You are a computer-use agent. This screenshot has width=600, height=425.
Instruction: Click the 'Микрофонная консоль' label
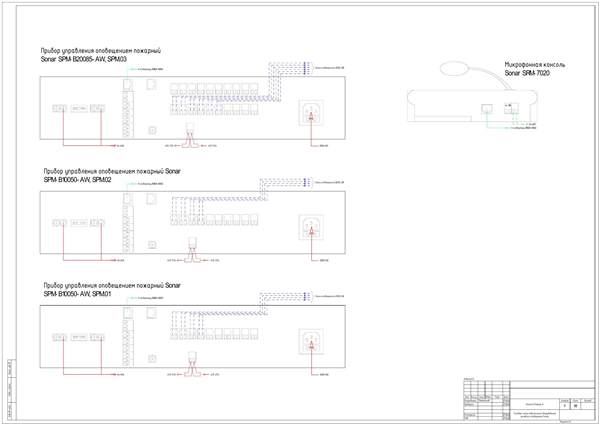click(x=535, y=65)
